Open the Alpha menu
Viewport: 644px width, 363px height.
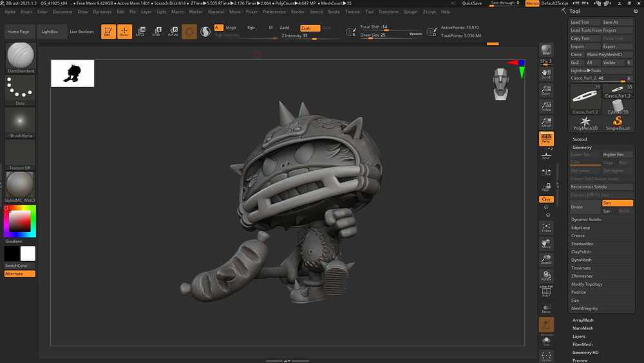[x=10, y=12]
